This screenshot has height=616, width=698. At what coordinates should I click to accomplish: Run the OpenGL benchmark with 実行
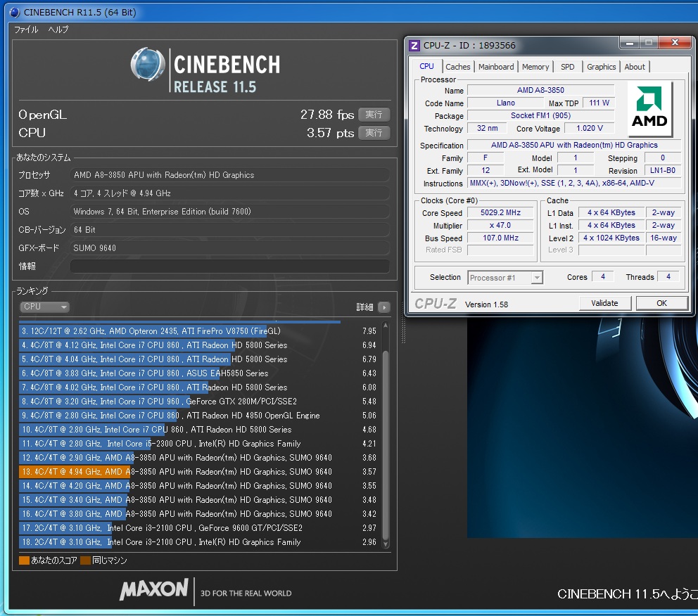pos(374,115)
